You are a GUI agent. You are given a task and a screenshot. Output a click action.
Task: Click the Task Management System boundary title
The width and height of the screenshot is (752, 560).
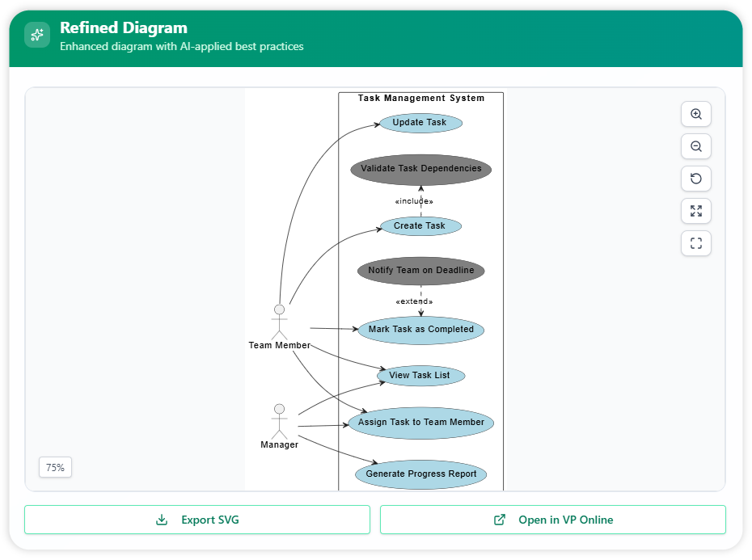click(420, 99)
